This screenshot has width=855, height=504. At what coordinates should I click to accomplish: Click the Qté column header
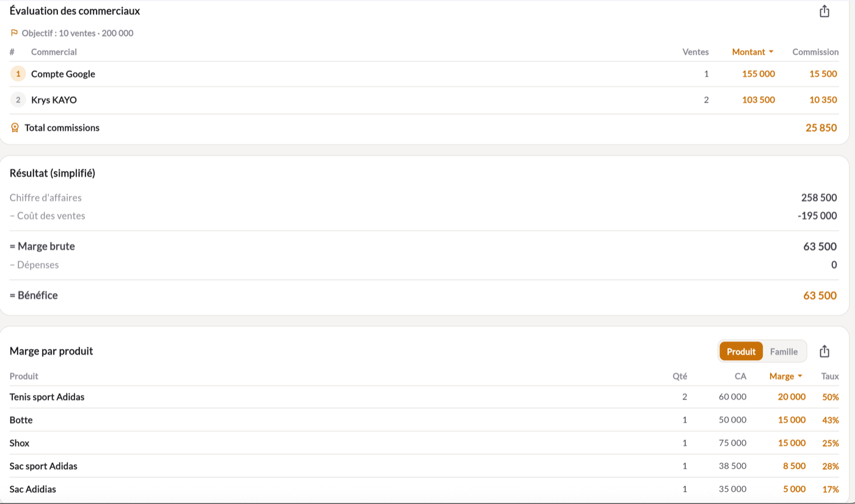pyautogui.click(x=680, y=376)
